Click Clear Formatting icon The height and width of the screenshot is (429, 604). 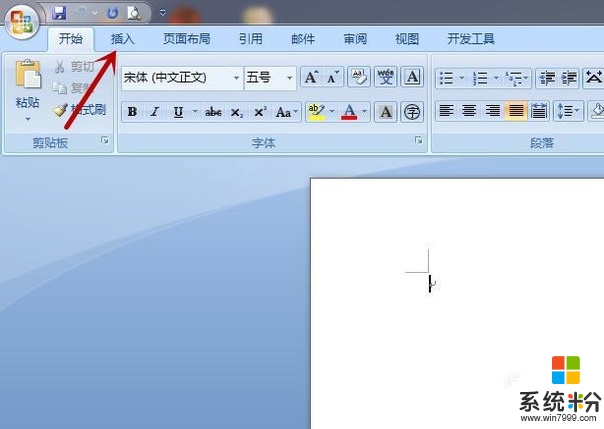click(x=359, y=77)
